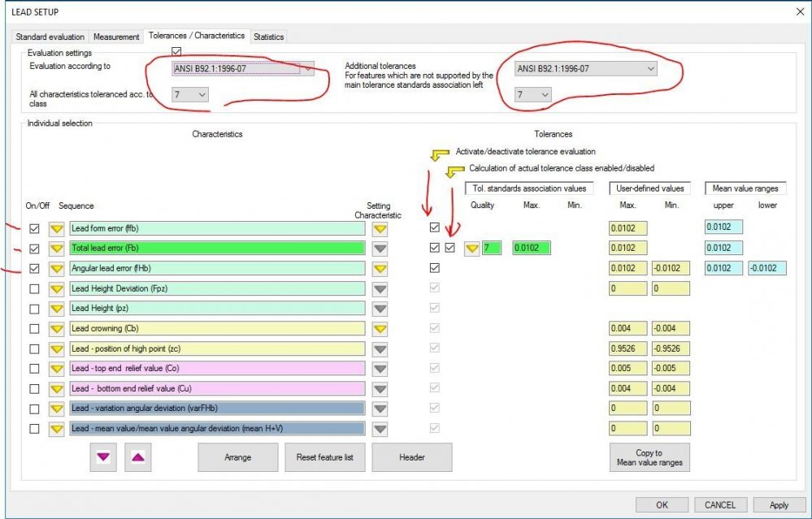Move feature up with magenta up arrow
Image resolution: width=812 pixels, height=519 pixels.
pyautogui.click(x=137, y=457)
